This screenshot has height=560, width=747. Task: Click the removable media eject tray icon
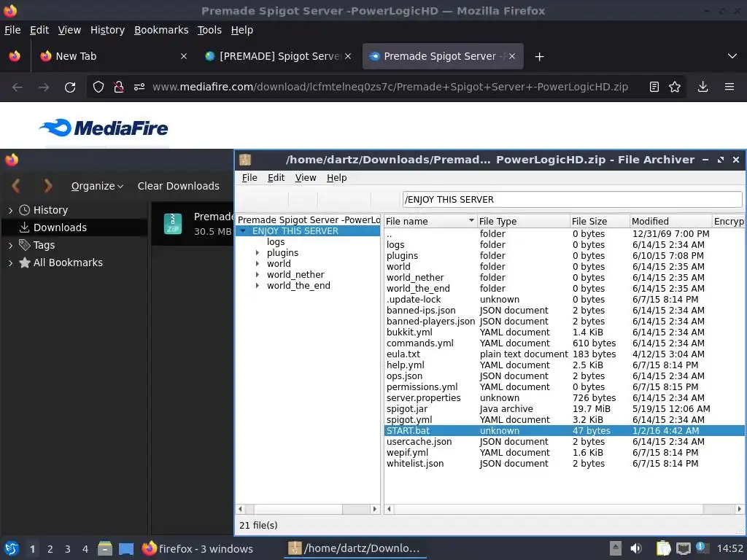click(x=616, y=548)
